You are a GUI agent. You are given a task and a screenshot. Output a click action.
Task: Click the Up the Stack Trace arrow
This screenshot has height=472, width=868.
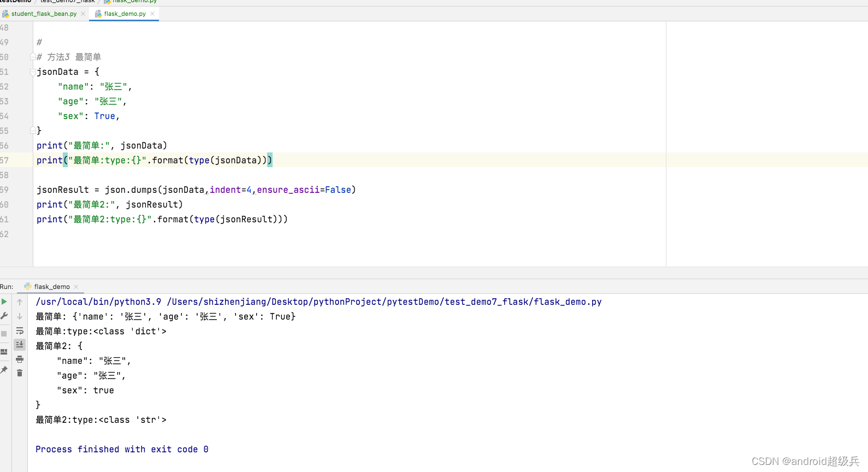20,302
